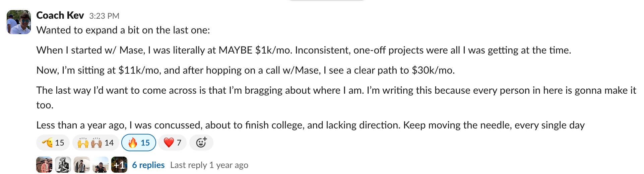
Task: Remove your fire emoji reaction
Action: (x=139, y=143)
